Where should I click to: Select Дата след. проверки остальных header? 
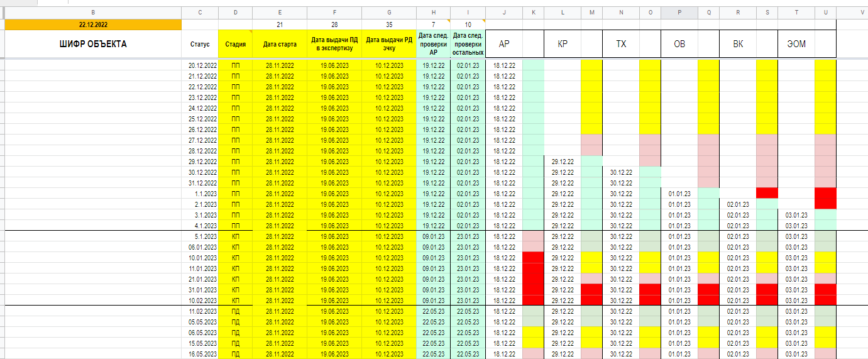468,44
